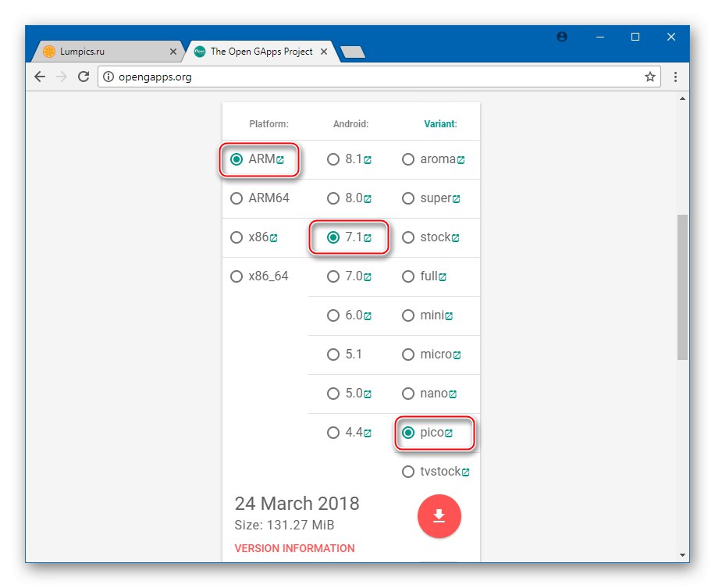
Task: Choose Android 5.1 radio button
Action: coord(333,355)
